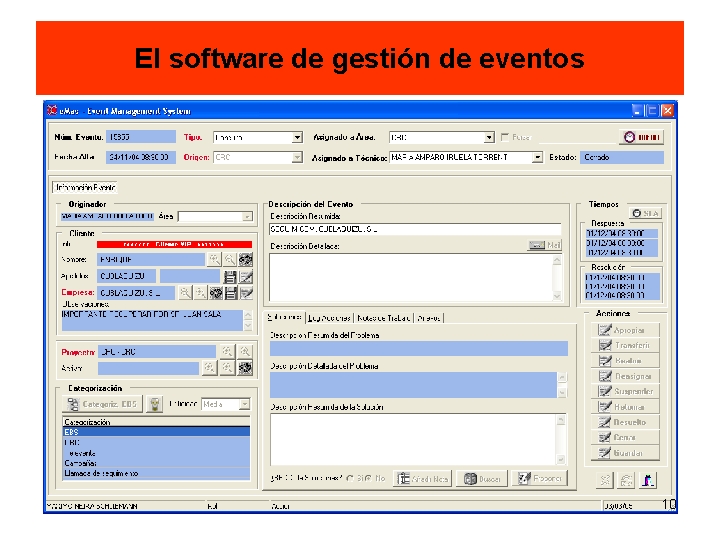Click into the Descripción Resumida de la Solución box
This screenshot has height=540, width=720.
(413, 440)
